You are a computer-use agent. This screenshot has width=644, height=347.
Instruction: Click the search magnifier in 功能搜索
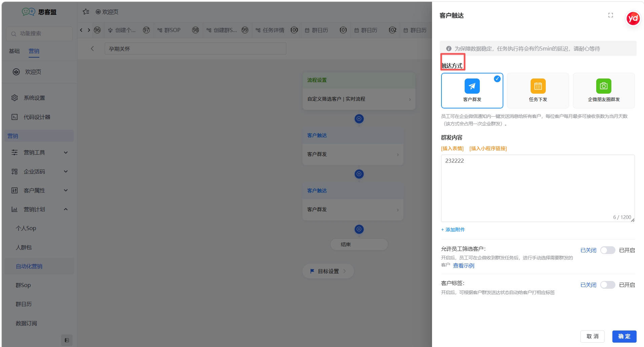pos(14,34)
